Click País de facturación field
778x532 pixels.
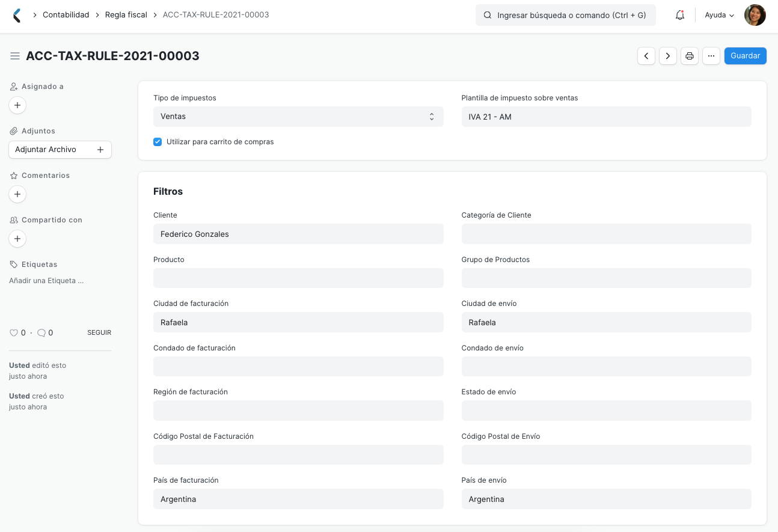(298, 499)
